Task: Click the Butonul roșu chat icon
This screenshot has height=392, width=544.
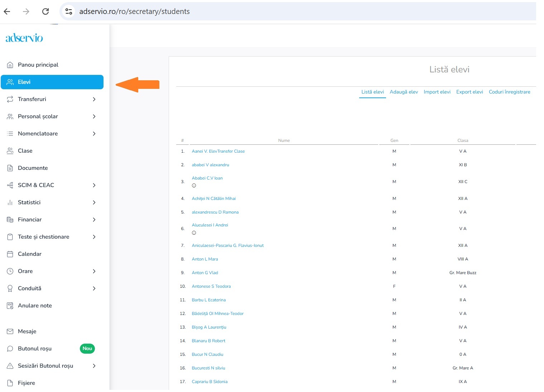Action: pos(10,349)
